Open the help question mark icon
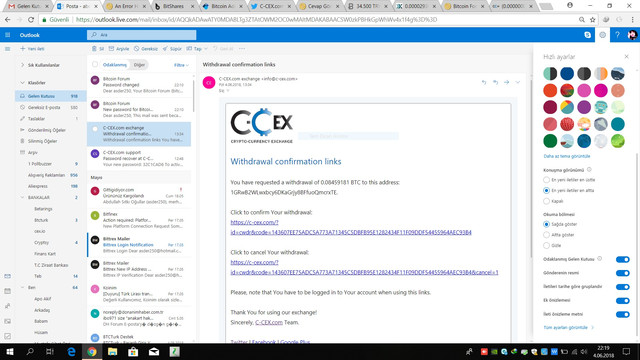This screenshot has height=360, width=640. [x=617, y=35]
